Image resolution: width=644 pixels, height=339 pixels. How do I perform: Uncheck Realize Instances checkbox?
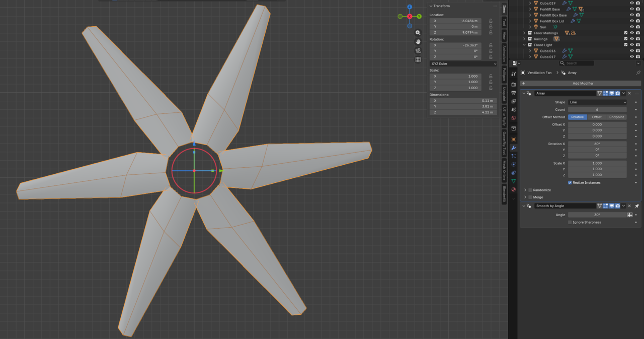point(570,183)
